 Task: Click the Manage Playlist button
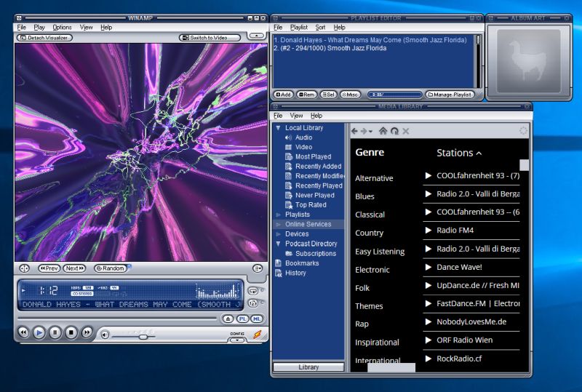(x=450, y=95)
